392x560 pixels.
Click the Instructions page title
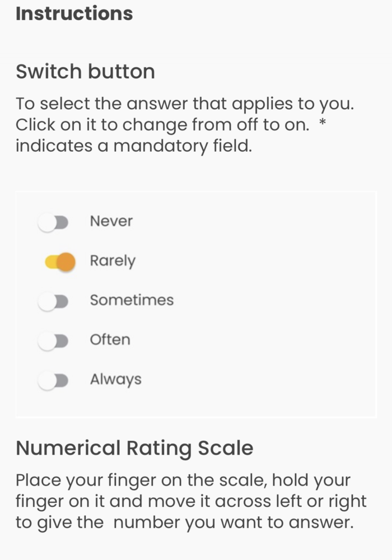pyautogui.click(x=74, y=13)
